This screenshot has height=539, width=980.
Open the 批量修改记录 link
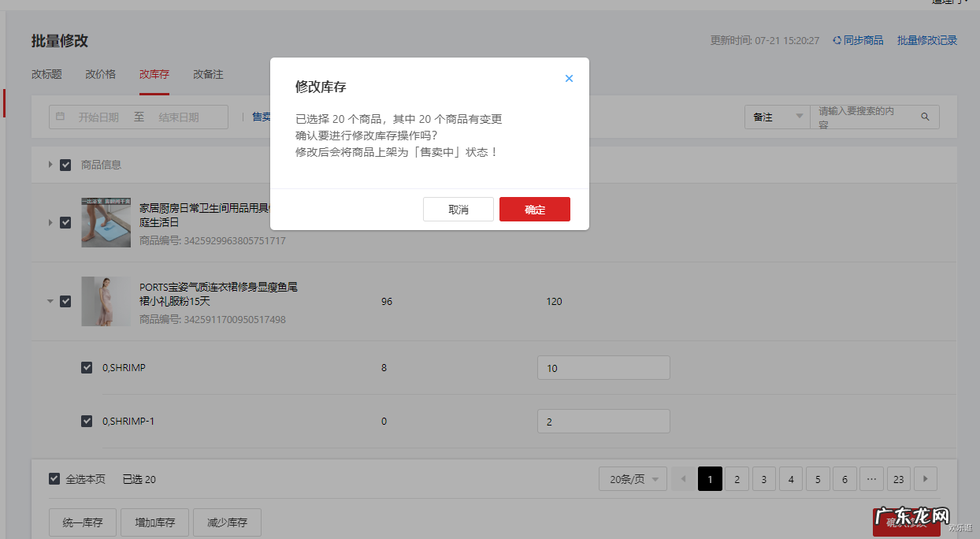click(927, 40)
